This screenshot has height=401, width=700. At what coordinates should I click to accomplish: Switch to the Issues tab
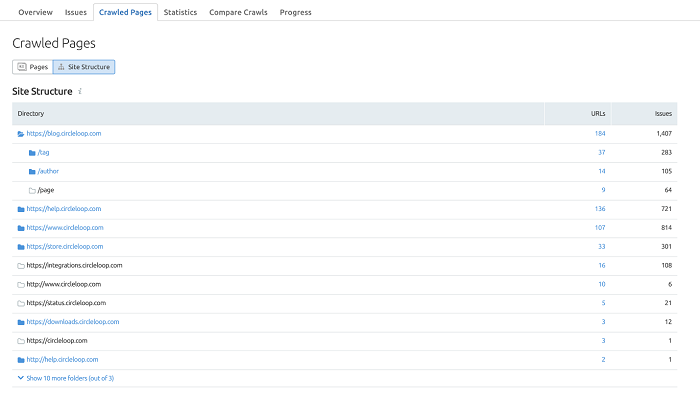(75, 12)
